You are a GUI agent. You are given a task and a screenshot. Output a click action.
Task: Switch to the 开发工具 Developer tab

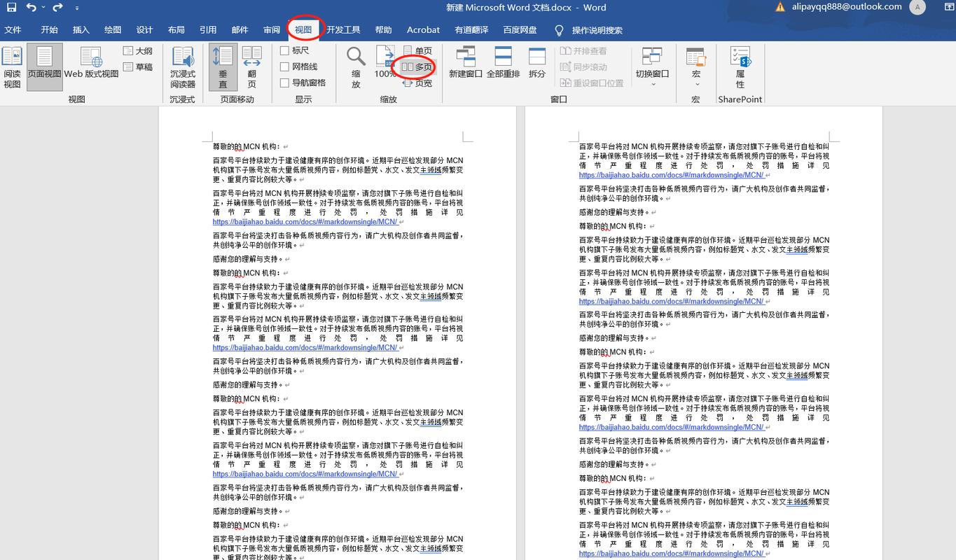click(x=343, y=30)
